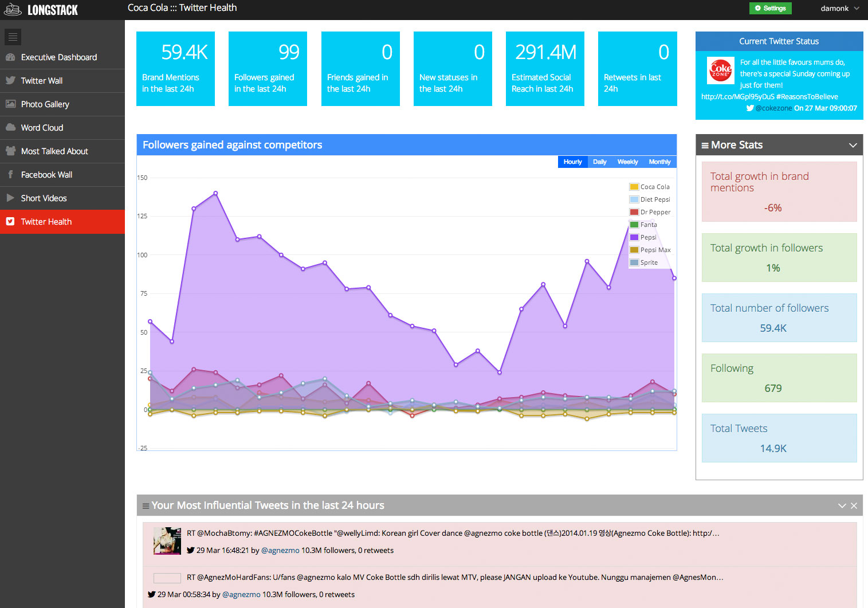Click the Longstack pancake logo icon
Image resolution: width=868 pixels, height=608 pixels.
13,9
